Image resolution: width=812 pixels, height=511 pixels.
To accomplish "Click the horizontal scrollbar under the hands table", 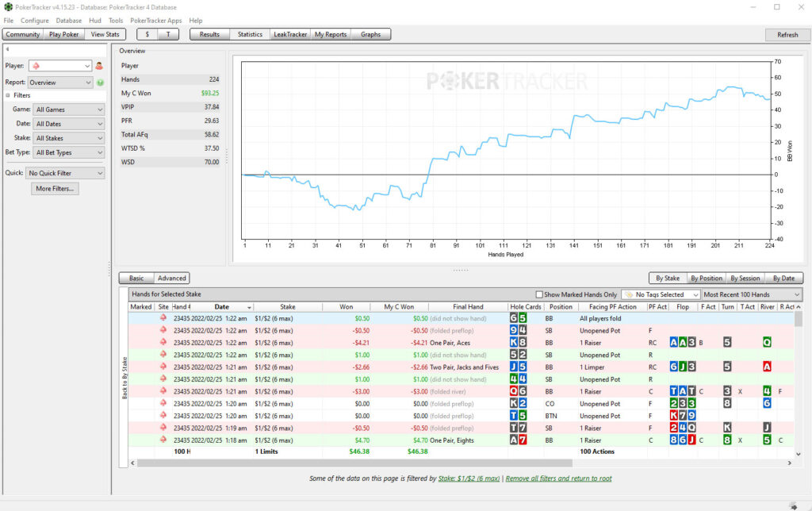I will [354, 463].
